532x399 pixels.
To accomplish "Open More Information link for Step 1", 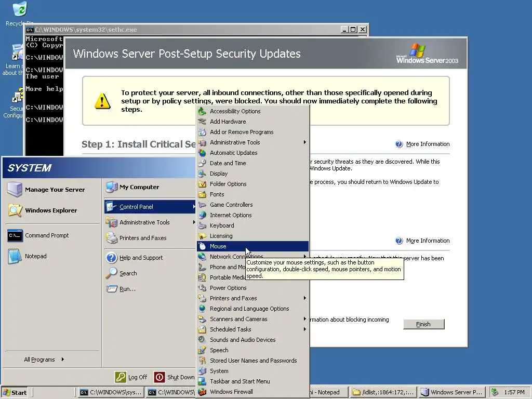I will coord(428,144).
